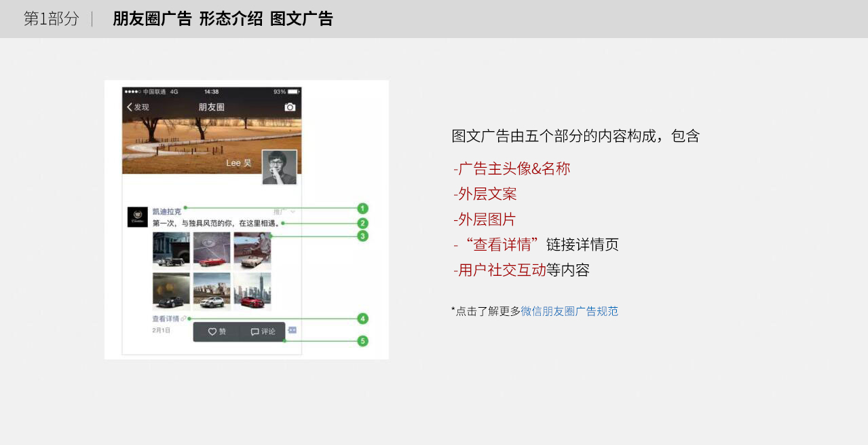Click the 第1部分 section label
Screen dimensions: 868x445
[52, 19]
